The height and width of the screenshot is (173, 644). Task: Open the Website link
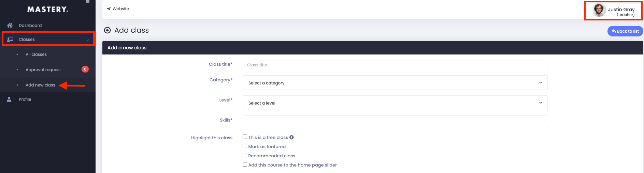(x=118, y=9)
